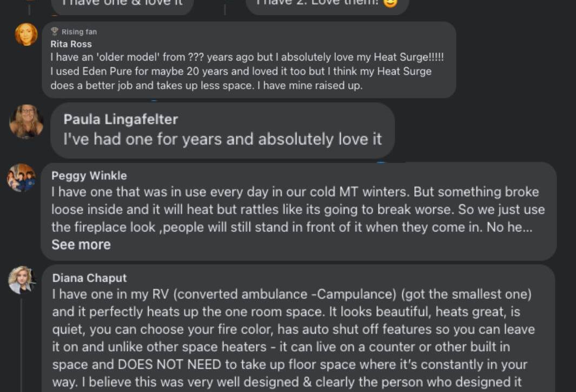Viewport: 576px width, 392px height.
Task: Select the Diana Chaput name link
Action: 89,278
